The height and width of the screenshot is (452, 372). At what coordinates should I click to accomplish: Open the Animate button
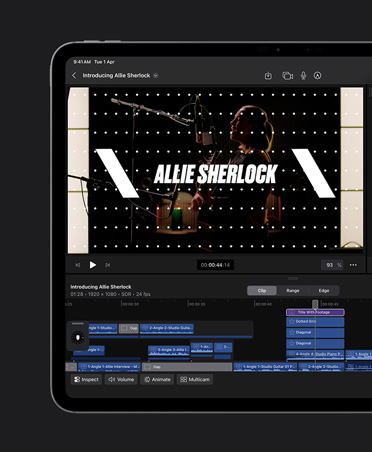(x=157, y=379)
